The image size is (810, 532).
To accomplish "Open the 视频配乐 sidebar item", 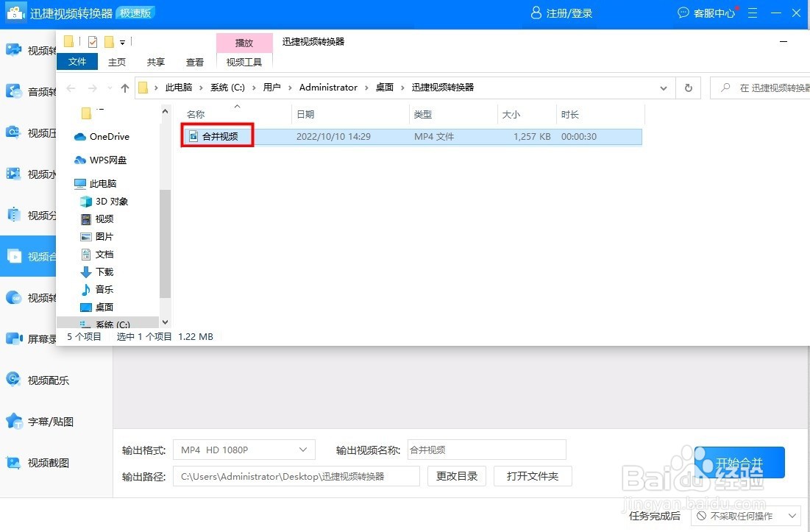I will 38,380.
